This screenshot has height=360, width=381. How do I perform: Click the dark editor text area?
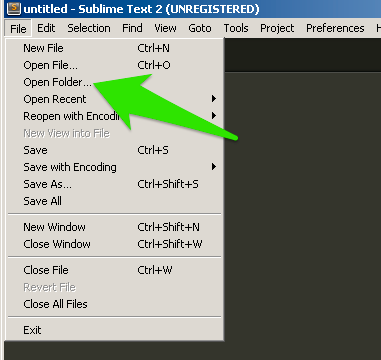pyautogui.click(x=302, y=213)
